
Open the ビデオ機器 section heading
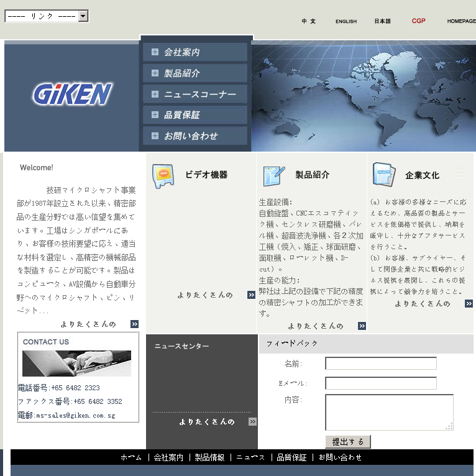[x=206, y=175]
